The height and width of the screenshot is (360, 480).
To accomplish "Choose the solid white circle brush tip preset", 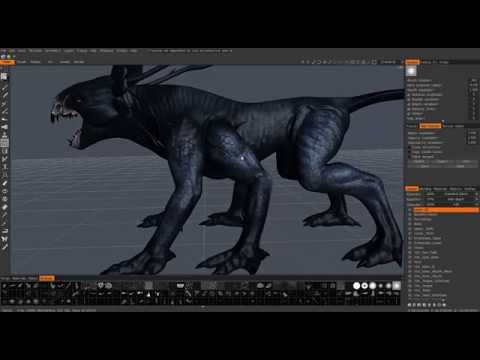I will click(x=356, y=286).
